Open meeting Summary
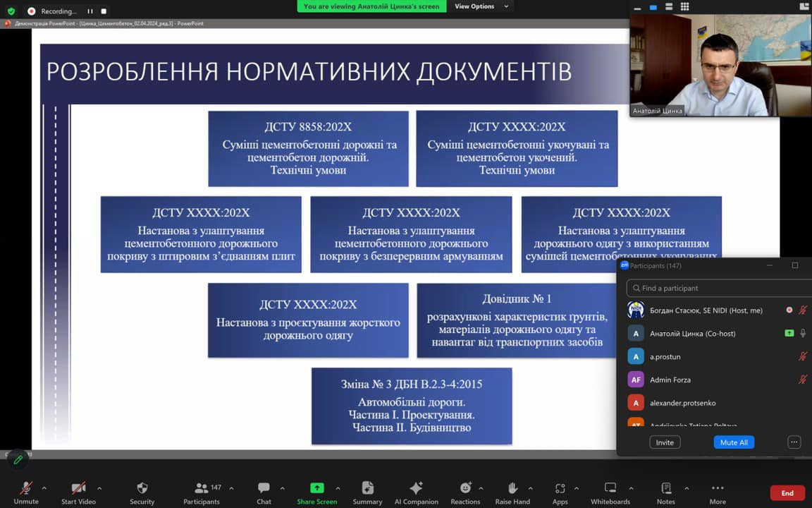This screenshot has width=812, height=508. point(367,492)
